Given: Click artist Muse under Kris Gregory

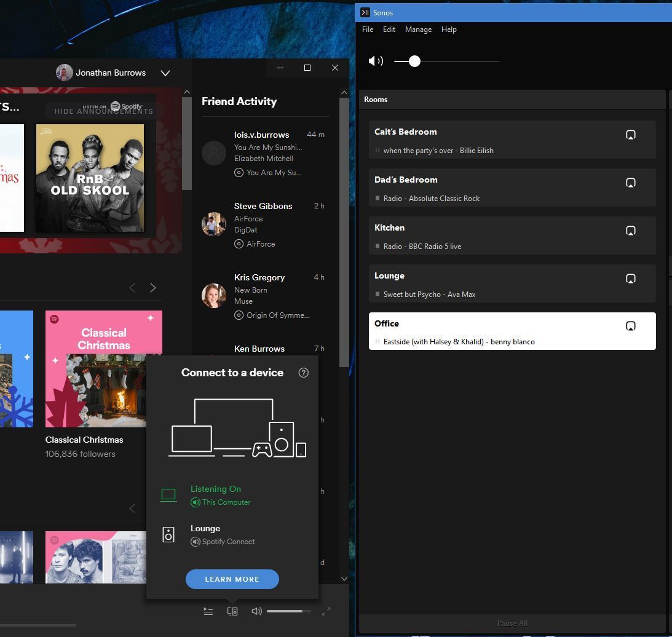Looking at the screenshot, I should [243, 301].
